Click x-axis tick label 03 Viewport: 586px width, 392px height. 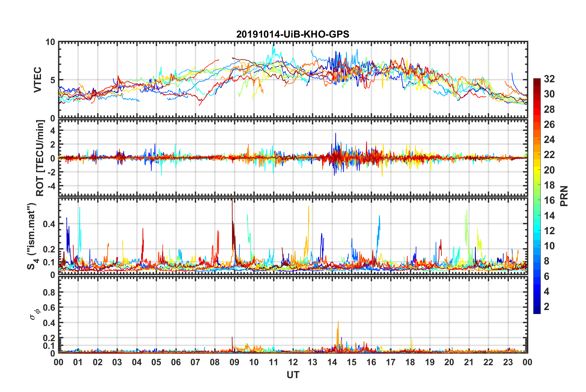point(117,362)
